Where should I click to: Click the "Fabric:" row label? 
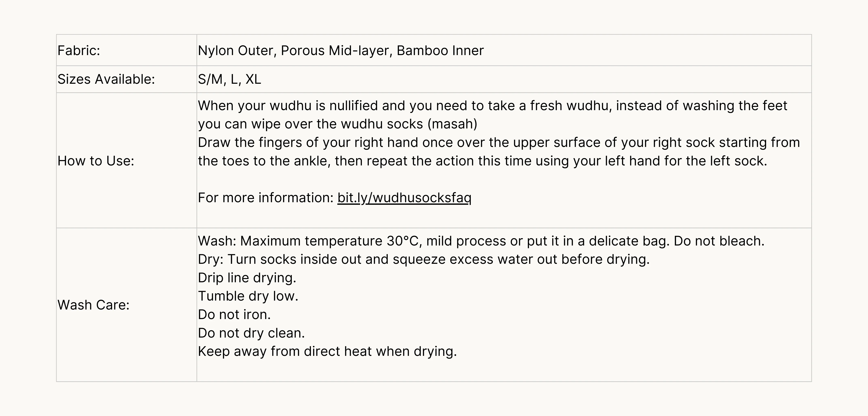(x=79, y=51)
